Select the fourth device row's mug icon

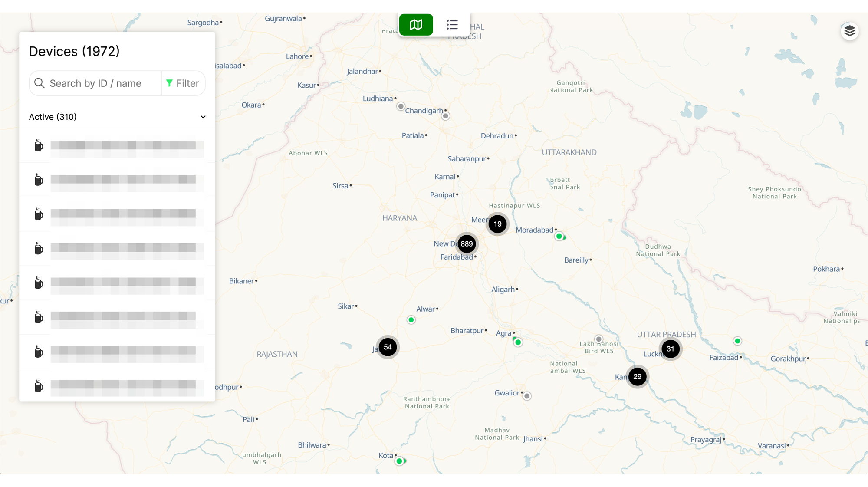point(39,248)
